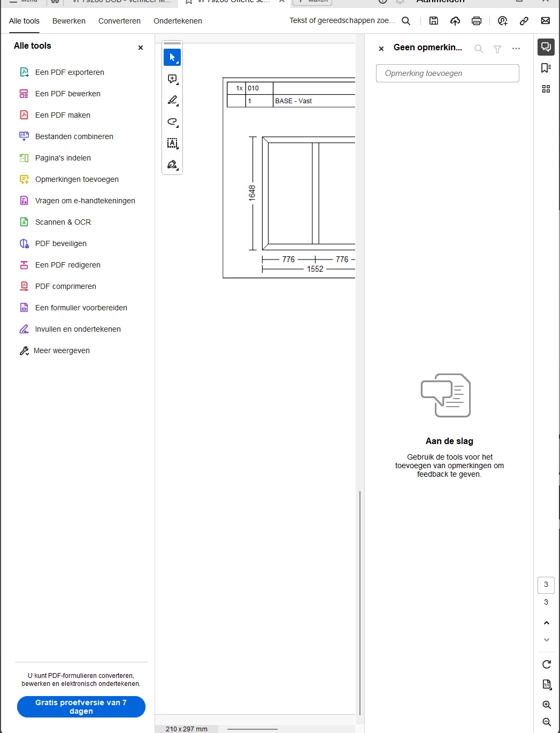This screenshot has height=733, width=560.
Task: Click the quick toolbar drag handle
Action: pyautogui.click(x=172, y=43)
